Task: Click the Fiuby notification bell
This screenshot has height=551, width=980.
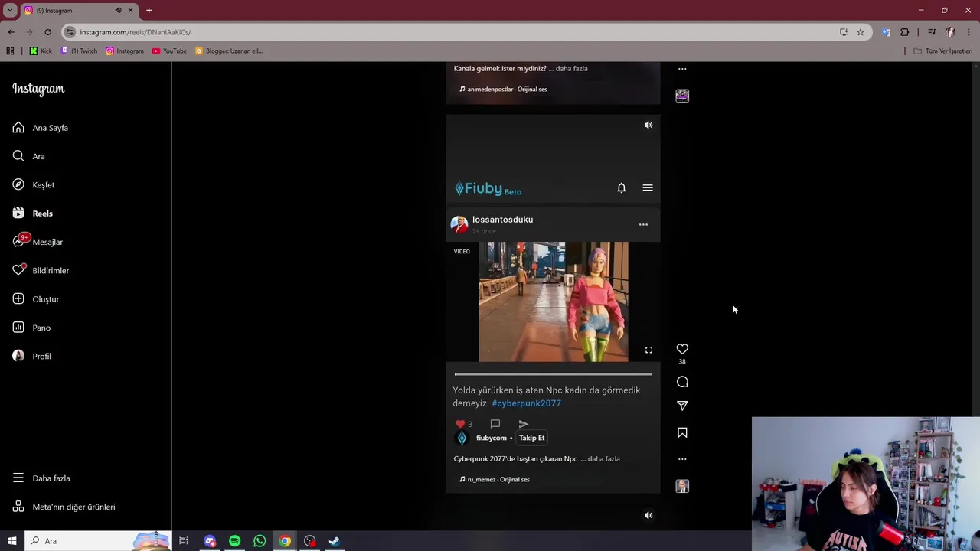Action: coord(622,187)
